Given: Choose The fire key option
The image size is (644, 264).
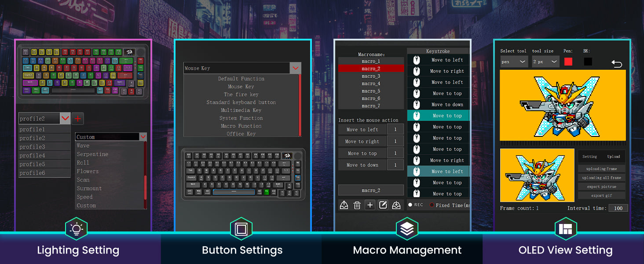Looking at the screenshot, I should pyautogui.click(x=241, y=95).
